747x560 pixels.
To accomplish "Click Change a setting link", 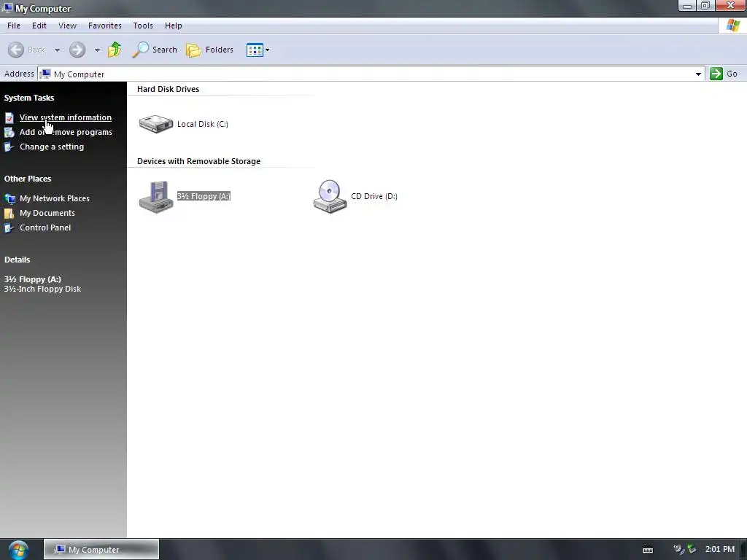I will pyautogui.click(x=52, y=147).
